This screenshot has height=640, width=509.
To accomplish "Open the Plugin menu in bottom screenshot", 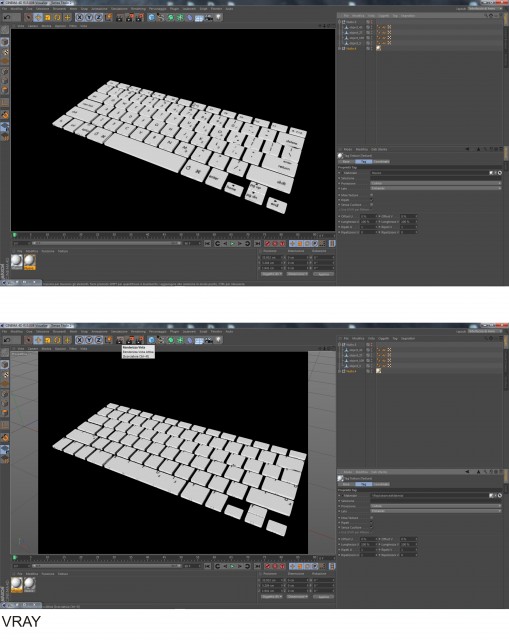I will (x=174, y=331).
